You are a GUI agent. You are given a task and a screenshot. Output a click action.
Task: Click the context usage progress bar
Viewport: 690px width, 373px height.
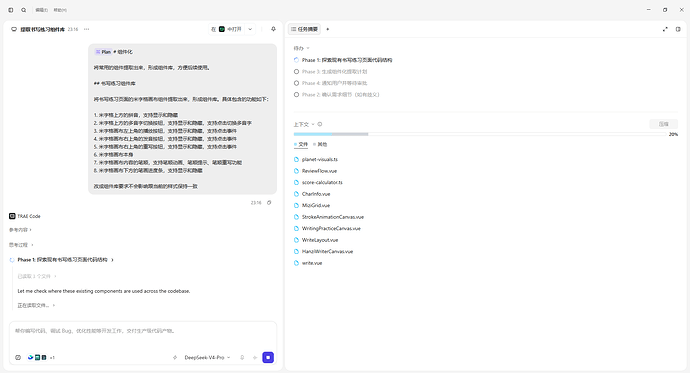(x=480, y=134)
